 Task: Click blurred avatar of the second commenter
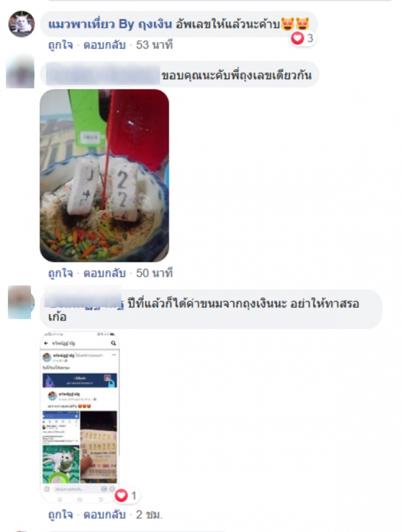(x=21, y=72)
